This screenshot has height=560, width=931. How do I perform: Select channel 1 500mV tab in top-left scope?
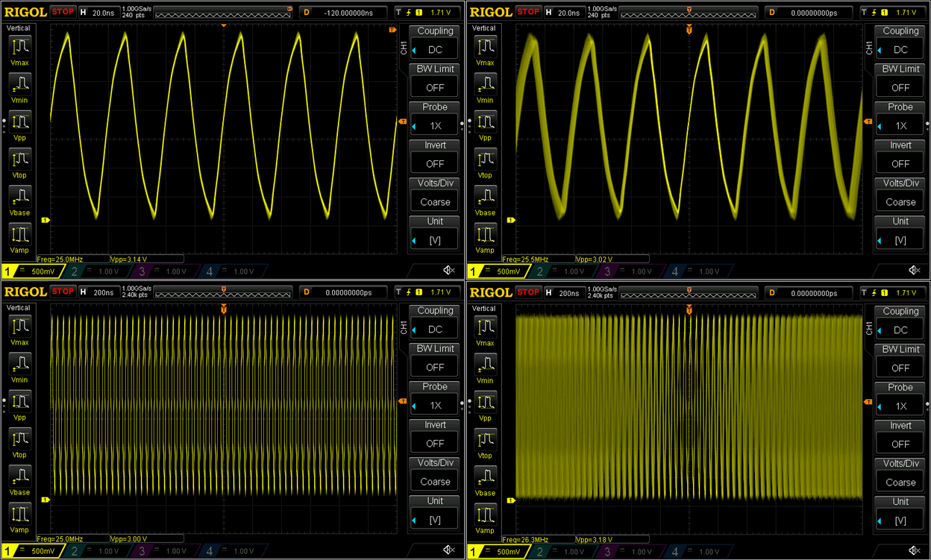pyautogui.click(x=33, y=271)
